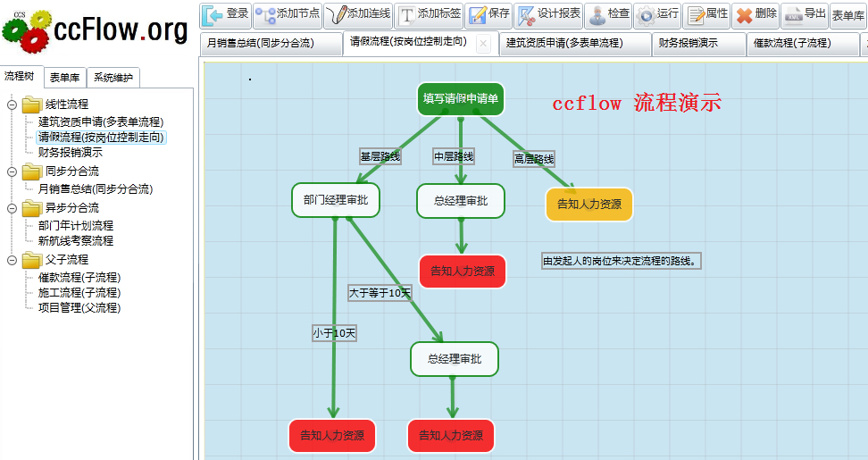This screenshot has width=868, height=460.
Task: Collapse the 父子流程 tree node
Action: click(x=12, y=260)
